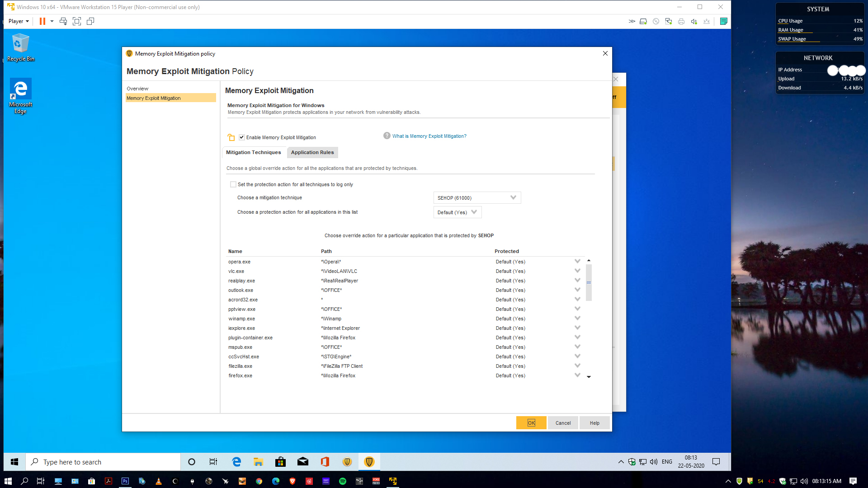Open 'What is Memory Exploit Mitigation?' link
This screenshot has height=488, width=868.
point(429,136)
